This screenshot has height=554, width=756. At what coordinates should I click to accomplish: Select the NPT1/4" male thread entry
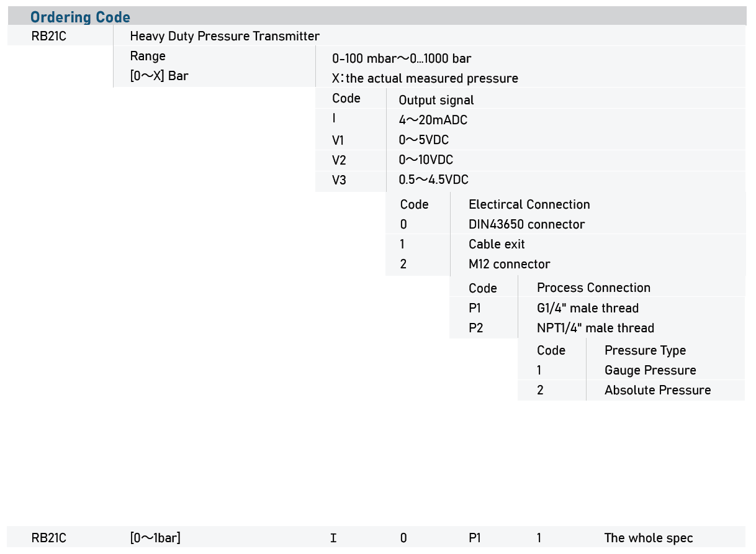pyautogui.click(x=595, y=328)
